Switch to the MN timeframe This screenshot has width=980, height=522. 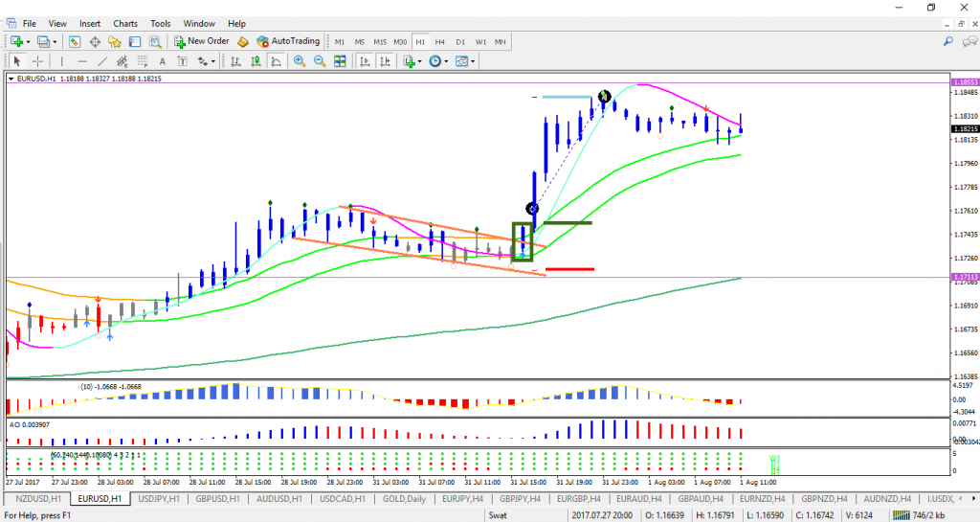coord(500,42)
